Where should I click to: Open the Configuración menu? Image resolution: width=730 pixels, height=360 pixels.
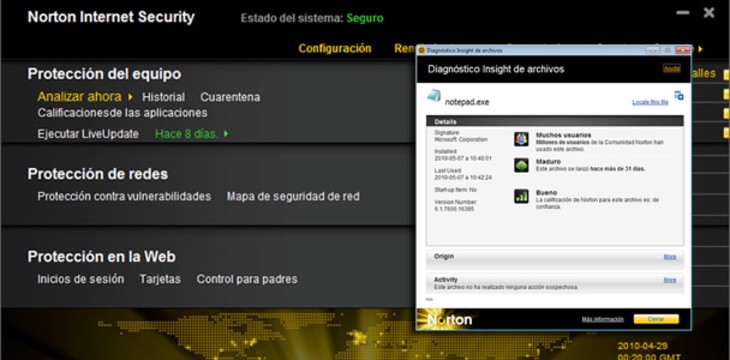click(335, 48)
